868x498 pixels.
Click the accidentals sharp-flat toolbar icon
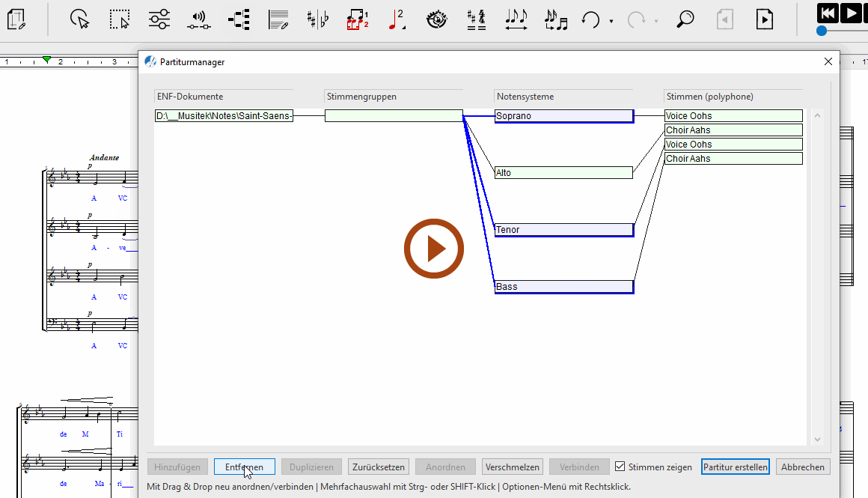tap(317, 19)
